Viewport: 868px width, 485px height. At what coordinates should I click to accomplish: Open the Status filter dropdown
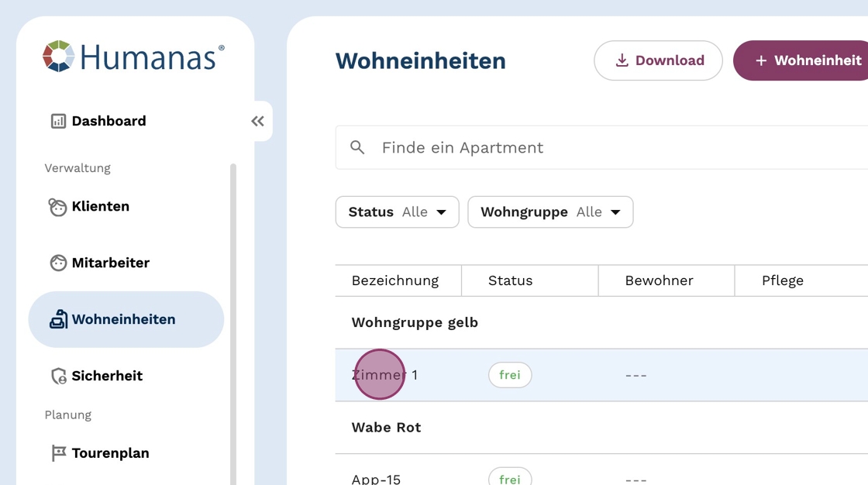[397, 212]
